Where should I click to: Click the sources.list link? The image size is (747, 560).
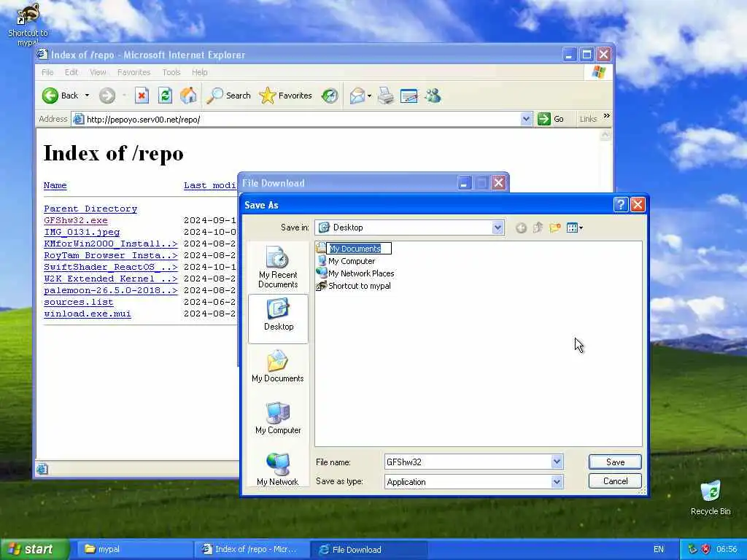[79, 302]
